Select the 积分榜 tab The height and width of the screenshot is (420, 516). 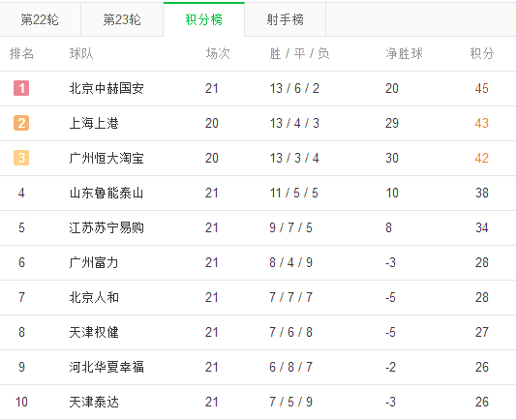(x=204, y=19)
